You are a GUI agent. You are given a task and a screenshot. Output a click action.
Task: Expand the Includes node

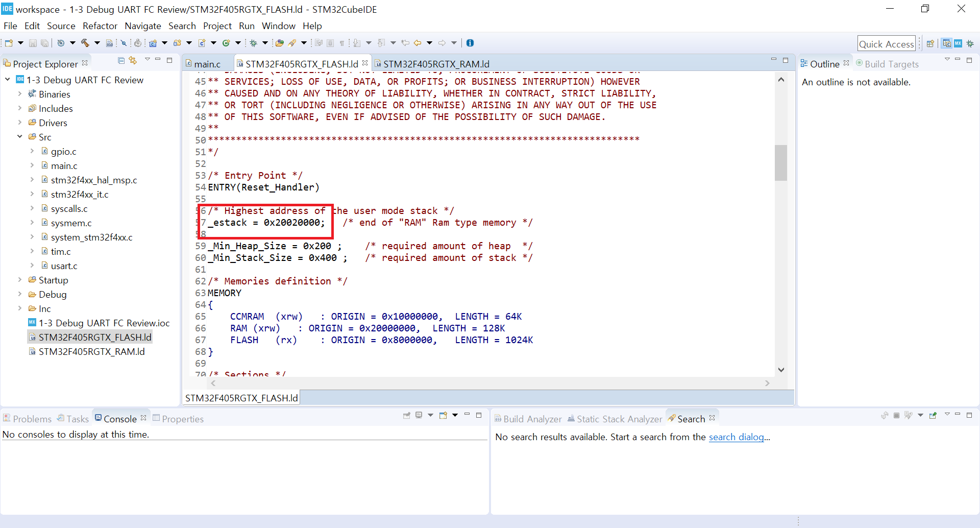pos(20,108)
